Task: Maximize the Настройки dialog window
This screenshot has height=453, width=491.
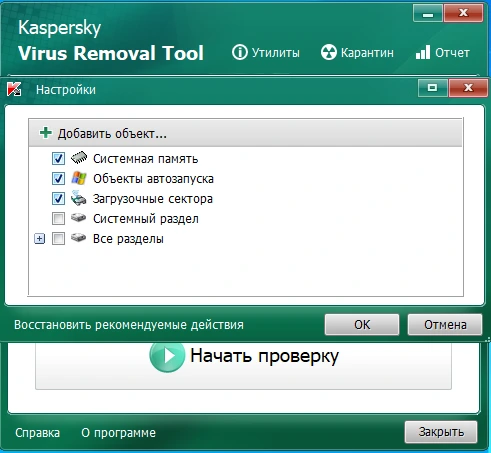Action: (x=432, y=88)
